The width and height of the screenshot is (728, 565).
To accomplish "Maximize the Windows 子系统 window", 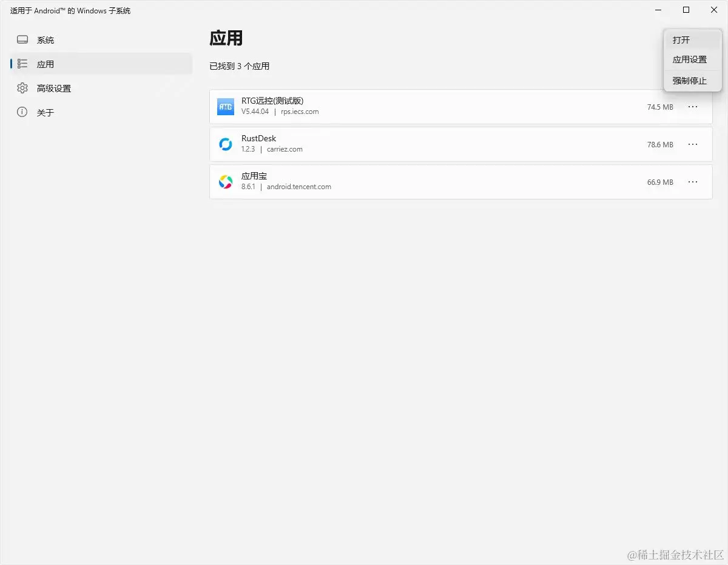I will (686, 10).
